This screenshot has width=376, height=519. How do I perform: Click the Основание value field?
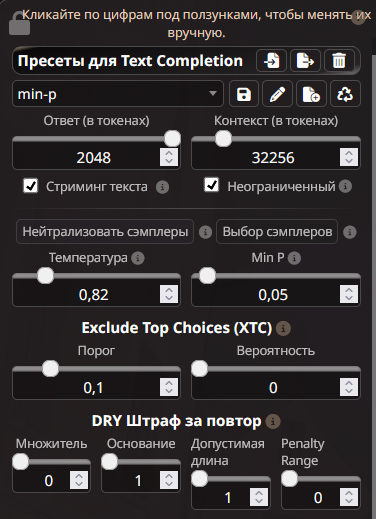(x=141, y=480)
